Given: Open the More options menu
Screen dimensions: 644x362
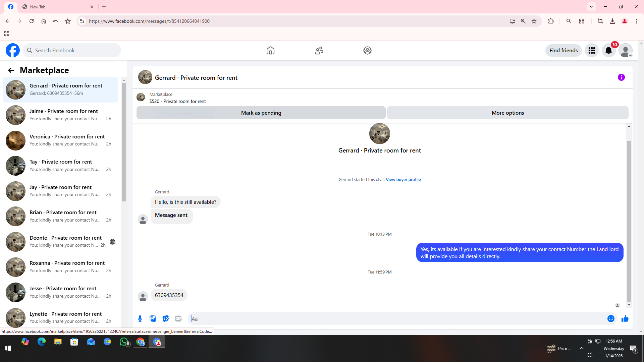Looking at the screenshot, I should click(507, 113).
